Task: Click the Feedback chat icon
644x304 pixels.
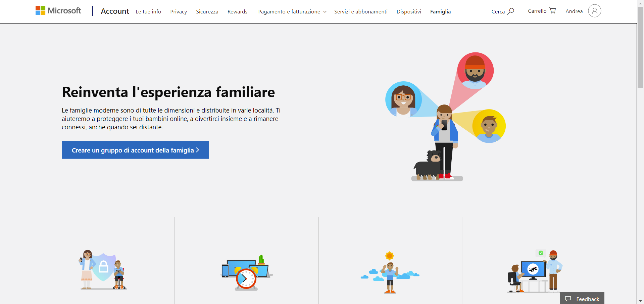Action: [568, 299]
